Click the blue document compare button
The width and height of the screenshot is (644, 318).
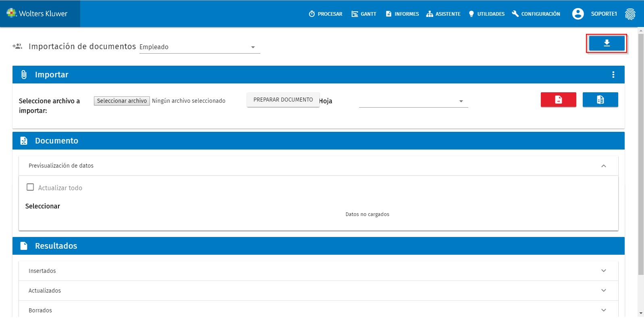click(600, 100)
